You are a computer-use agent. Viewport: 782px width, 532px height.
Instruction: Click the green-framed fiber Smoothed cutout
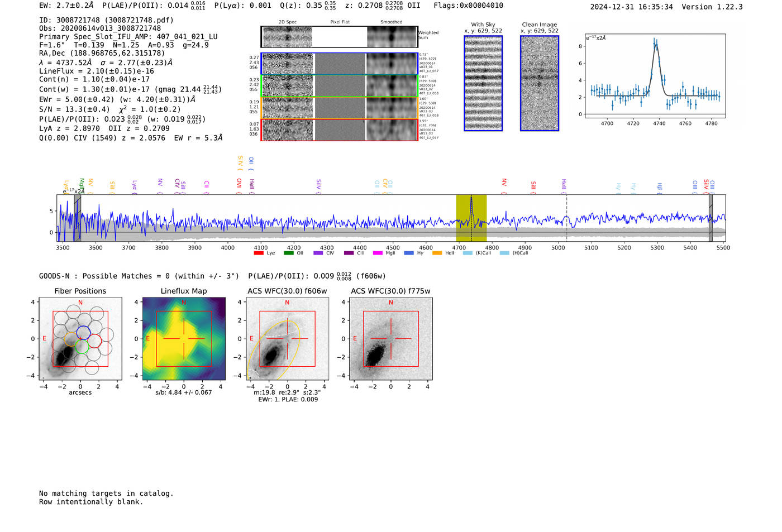coord(392,86)
